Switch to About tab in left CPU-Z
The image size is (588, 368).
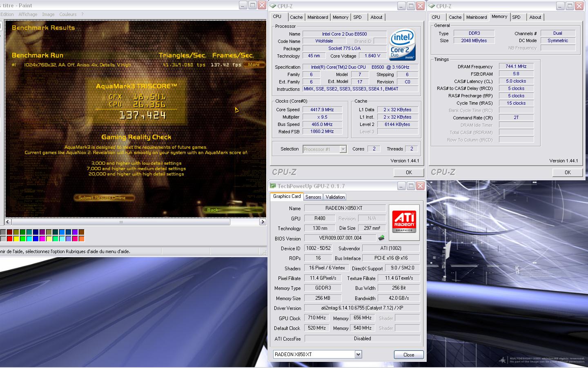point(376,17)
